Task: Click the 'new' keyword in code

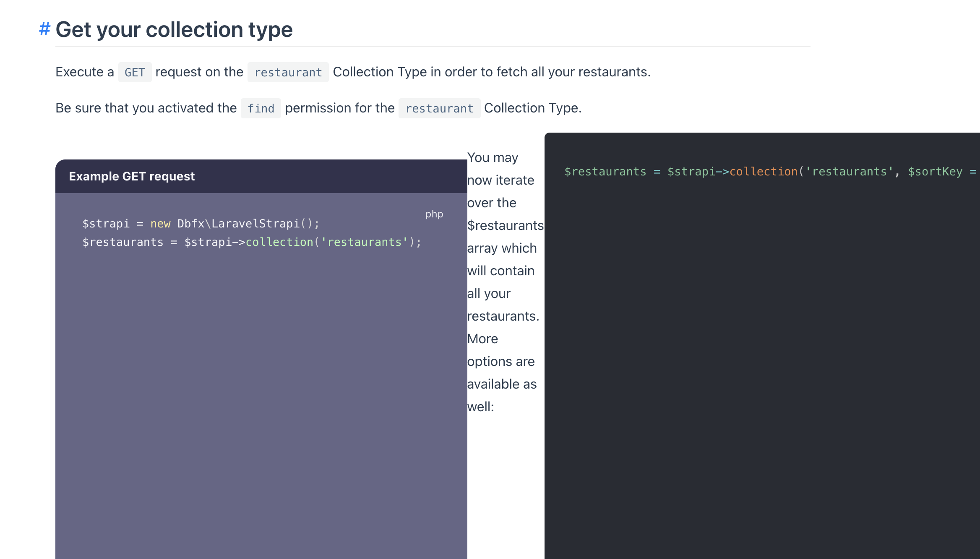Action: pyautogui.click(x=160, y=224)
